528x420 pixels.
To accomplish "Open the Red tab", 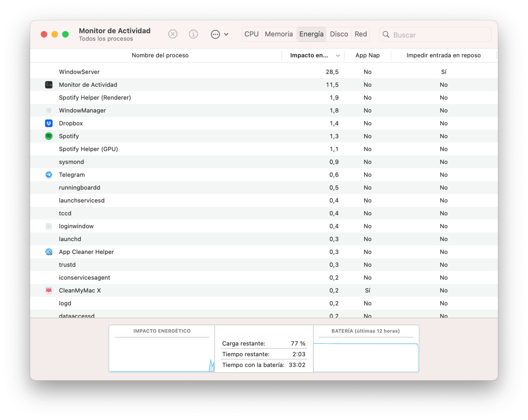I will [361, 34].
